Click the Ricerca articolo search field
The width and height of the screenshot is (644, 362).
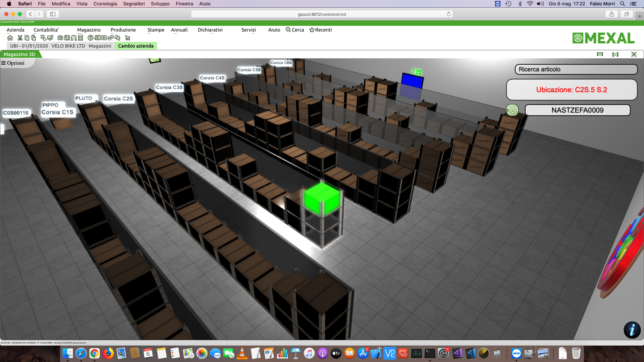(x=576, y=69)
